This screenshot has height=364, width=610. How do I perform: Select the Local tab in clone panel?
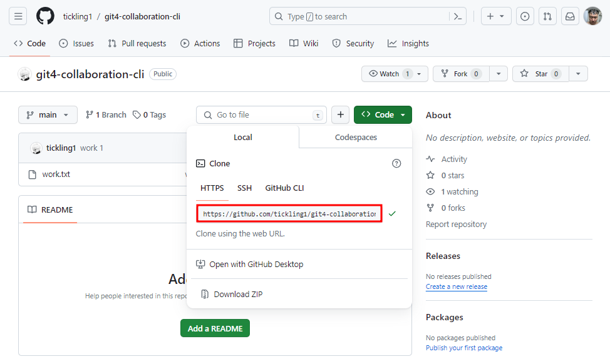(x=243, y=137)
